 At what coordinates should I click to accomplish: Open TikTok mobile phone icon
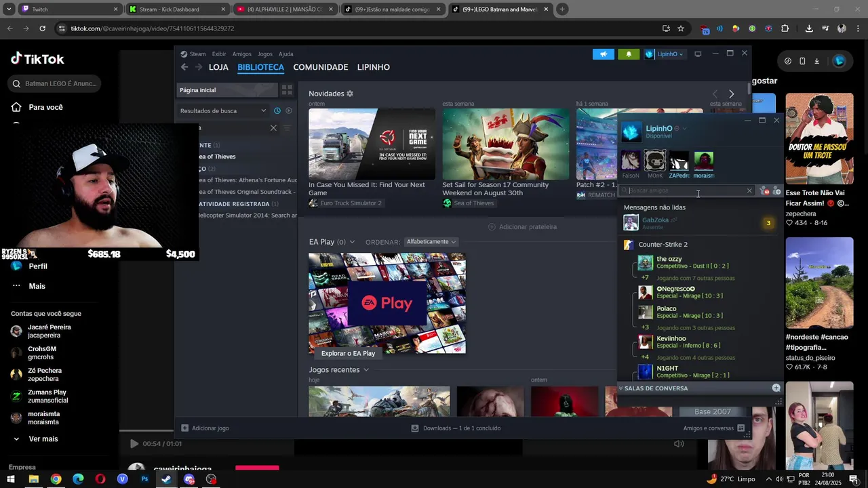pos(802,61)
